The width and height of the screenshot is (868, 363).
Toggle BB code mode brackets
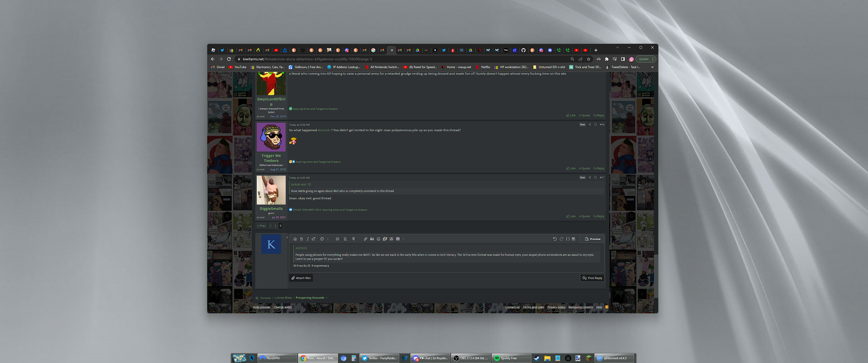point(568,239)
